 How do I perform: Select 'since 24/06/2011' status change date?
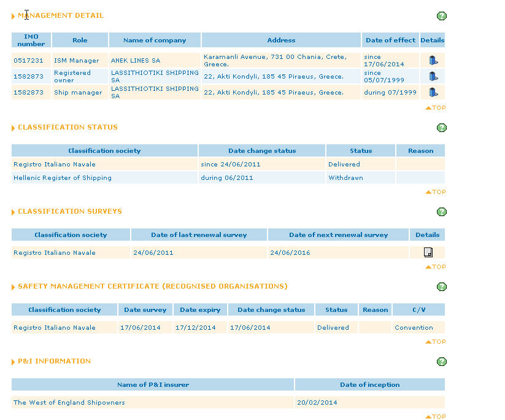point(231,164)
